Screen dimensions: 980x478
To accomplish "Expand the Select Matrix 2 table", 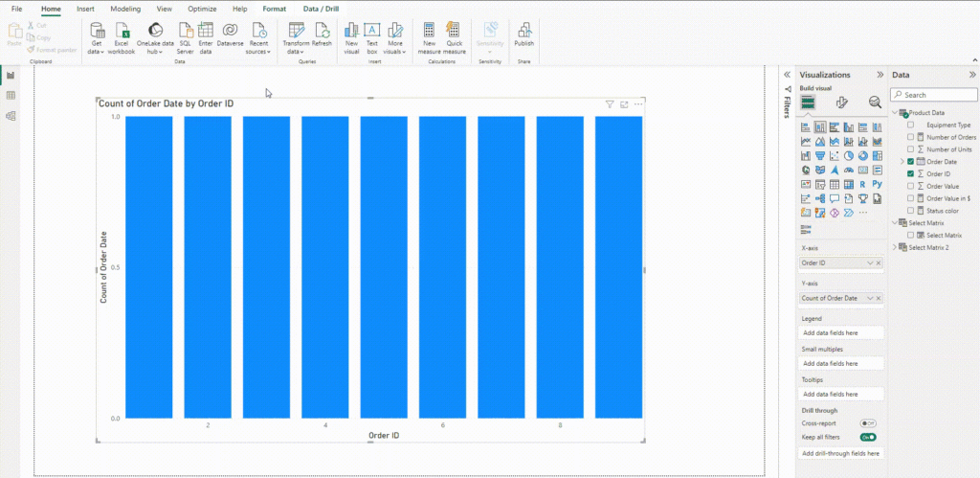I will [x=896, y=247].
